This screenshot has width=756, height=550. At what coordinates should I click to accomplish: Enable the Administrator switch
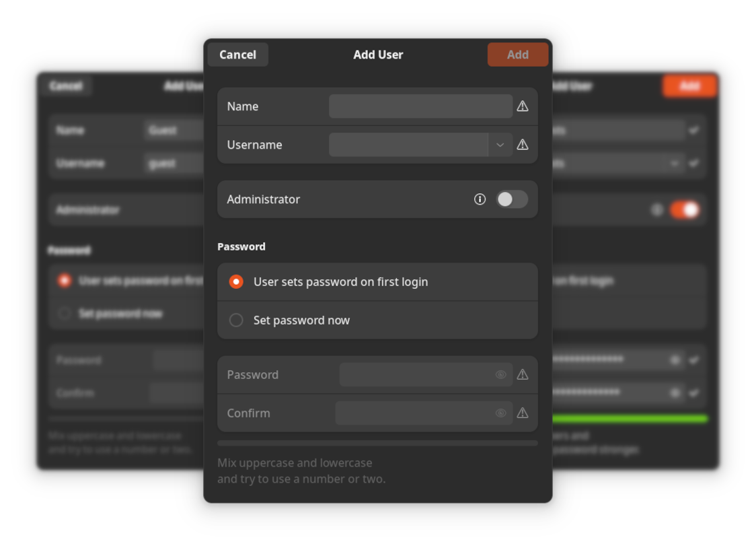(x=512, y=199)
